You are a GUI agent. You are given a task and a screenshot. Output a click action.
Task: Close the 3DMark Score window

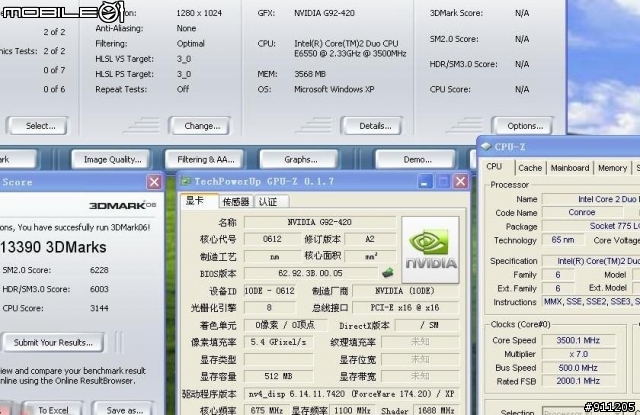(x=154, y=182)
